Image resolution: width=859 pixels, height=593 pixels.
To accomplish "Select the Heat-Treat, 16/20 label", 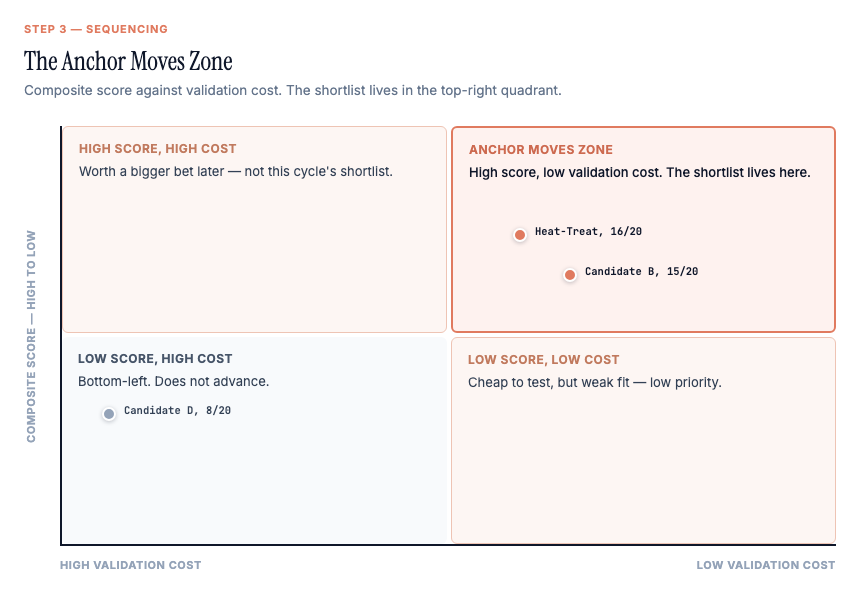I will pyautogui.click(x=588, y=232).
